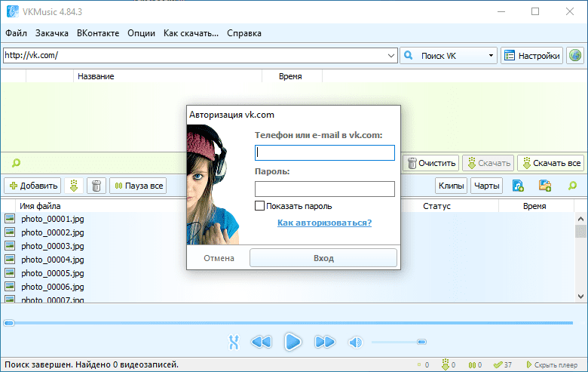Click the Настройки settings button
This screenshot has width=588, height=372.
(x=531, y=56)
